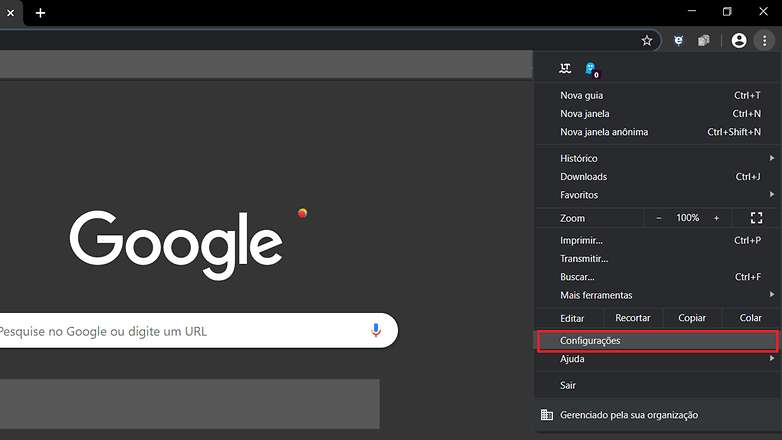Image resolution: width=782 pixels, height=440 pixels.
Task: Choose Sair to exit Chrome
Action: click(657, 385)
